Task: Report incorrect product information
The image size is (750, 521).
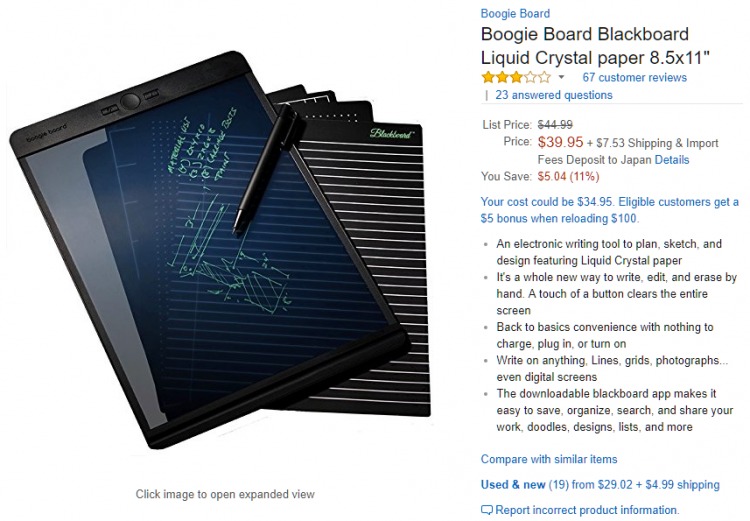Action: [x=587, y=510]
